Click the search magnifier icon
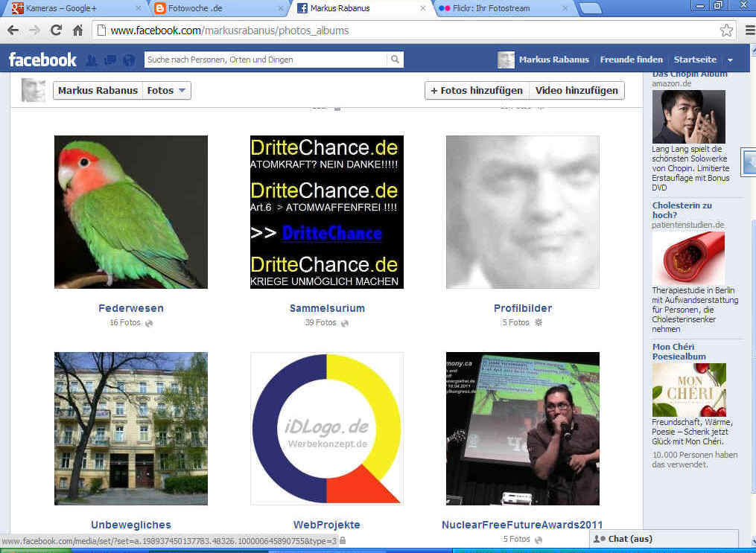 coord(395,60)
